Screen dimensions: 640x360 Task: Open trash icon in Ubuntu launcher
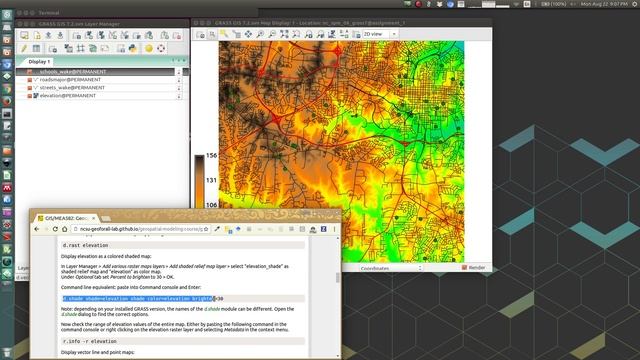(7, 353)
